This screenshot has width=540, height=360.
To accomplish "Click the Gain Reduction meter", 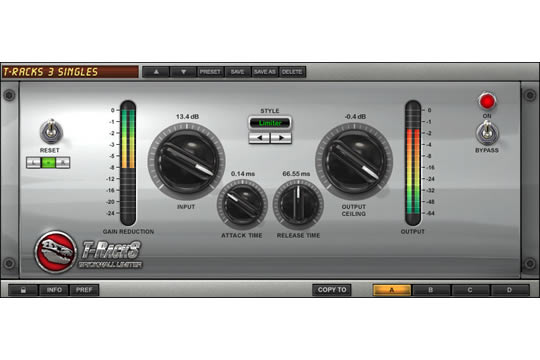I will pyautogui.click(x=128, y=163).
